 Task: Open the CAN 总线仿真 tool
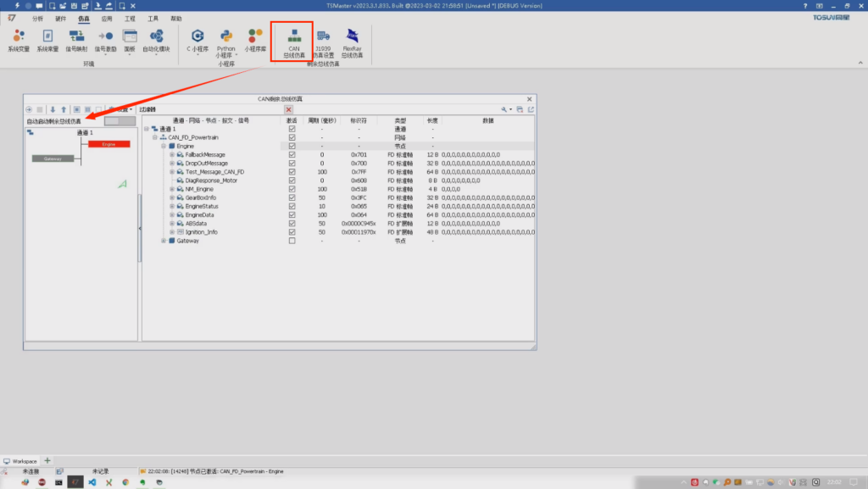[x=295, y=38]
